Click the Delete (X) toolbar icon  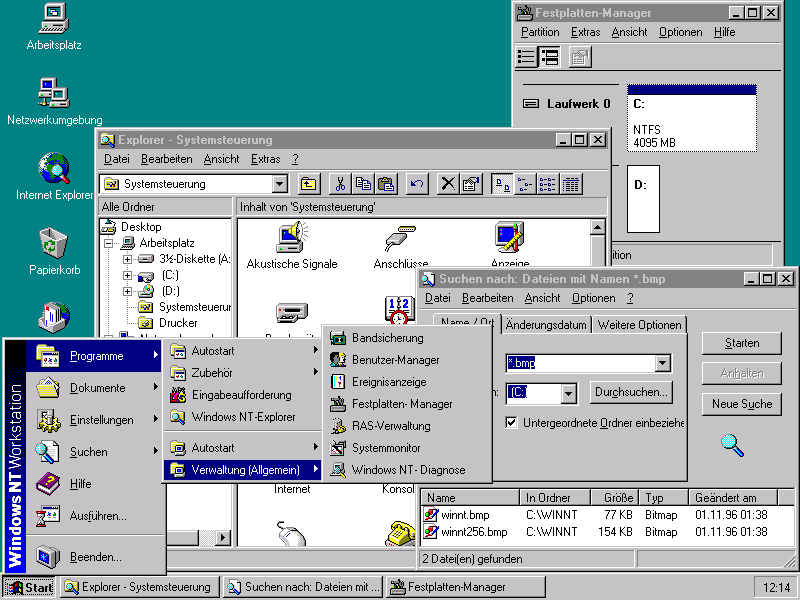pos(449,184)
